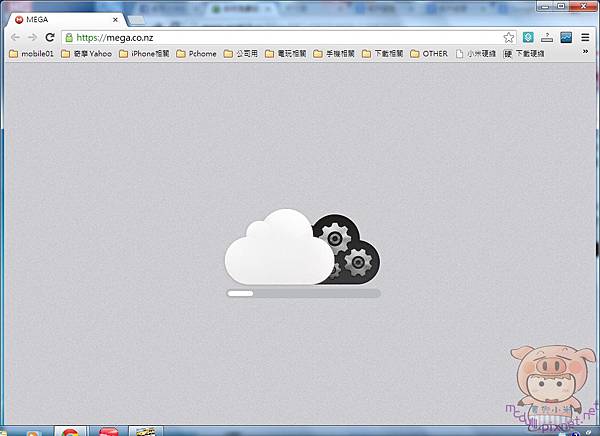This screenshot has width=600, height=436.
Task: Click the blue chart extension icon
Action: [x=566, y=37]
